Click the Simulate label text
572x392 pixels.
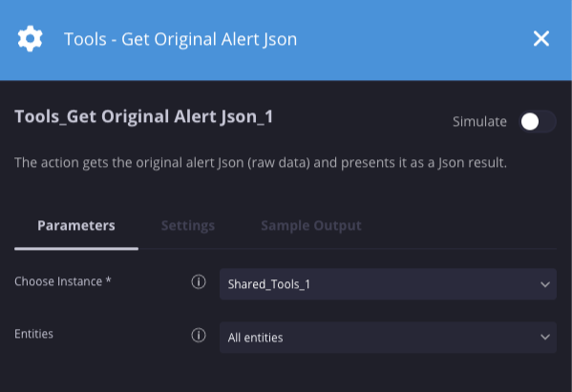click(x=479, y=121)
